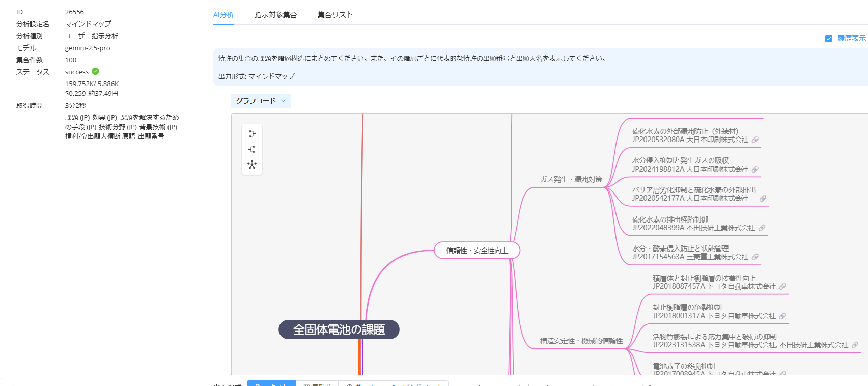Click the top tree layout icon with right-pointing branch
The width and height of the screenshot is (868, 386).
pos(252,134)
